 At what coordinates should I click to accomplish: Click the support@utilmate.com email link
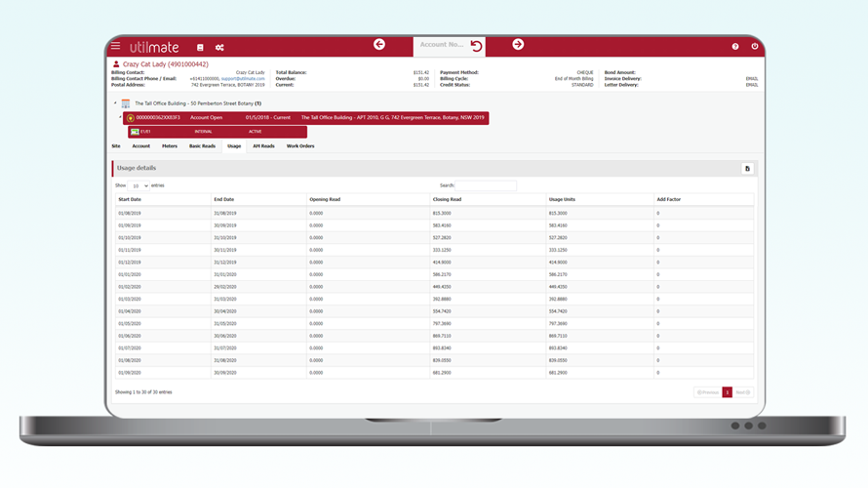click(243, 79)
